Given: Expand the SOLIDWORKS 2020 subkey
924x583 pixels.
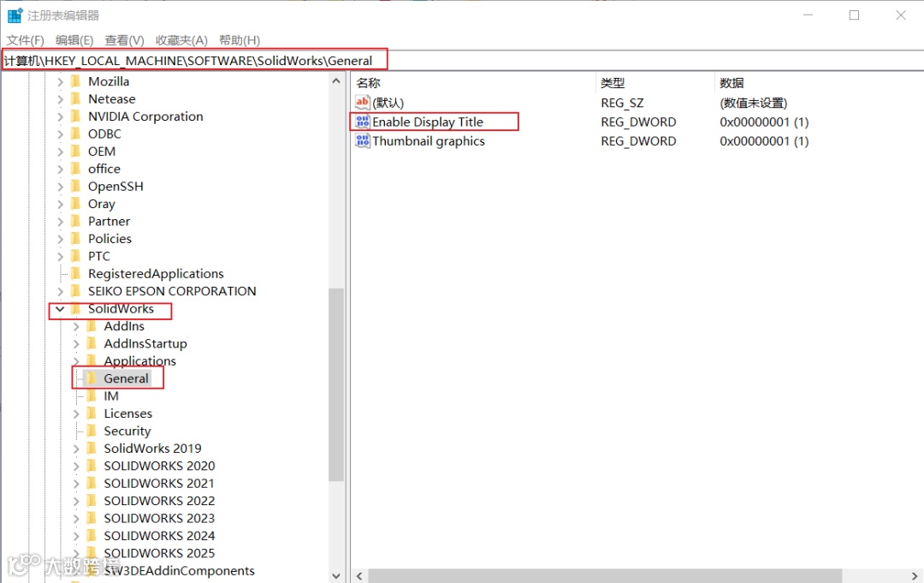Looking at the screenshot, I should pyautogui.click(x=76, y=467).
